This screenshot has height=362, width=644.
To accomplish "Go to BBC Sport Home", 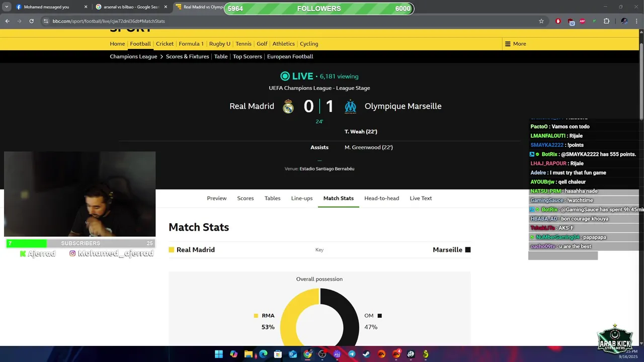I will click(x=117, y=44).
